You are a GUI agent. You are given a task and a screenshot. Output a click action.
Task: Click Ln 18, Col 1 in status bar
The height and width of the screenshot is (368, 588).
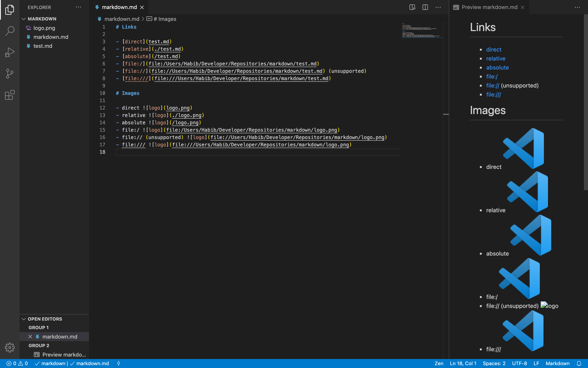coord(463,363)
